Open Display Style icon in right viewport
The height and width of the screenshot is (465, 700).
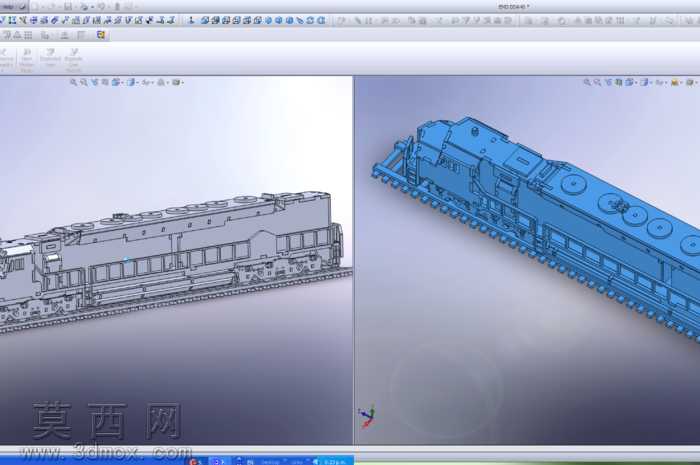tap(644, 83)
